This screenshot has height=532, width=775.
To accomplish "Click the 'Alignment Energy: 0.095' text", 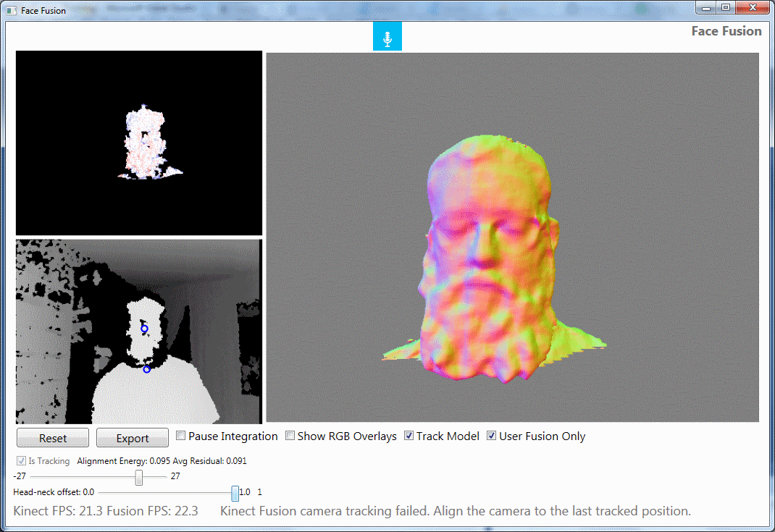I will click(x=124, y=461).
